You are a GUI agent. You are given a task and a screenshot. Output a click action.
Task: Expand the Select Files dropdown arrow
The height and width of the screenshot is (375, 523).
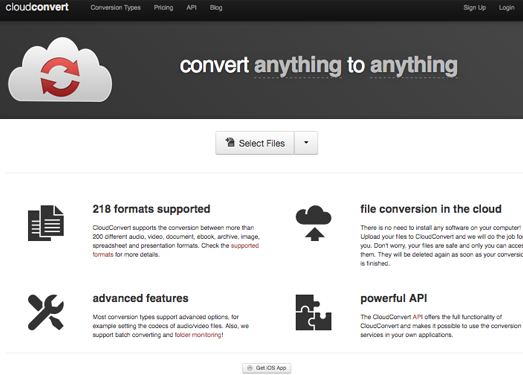point(306,143)
